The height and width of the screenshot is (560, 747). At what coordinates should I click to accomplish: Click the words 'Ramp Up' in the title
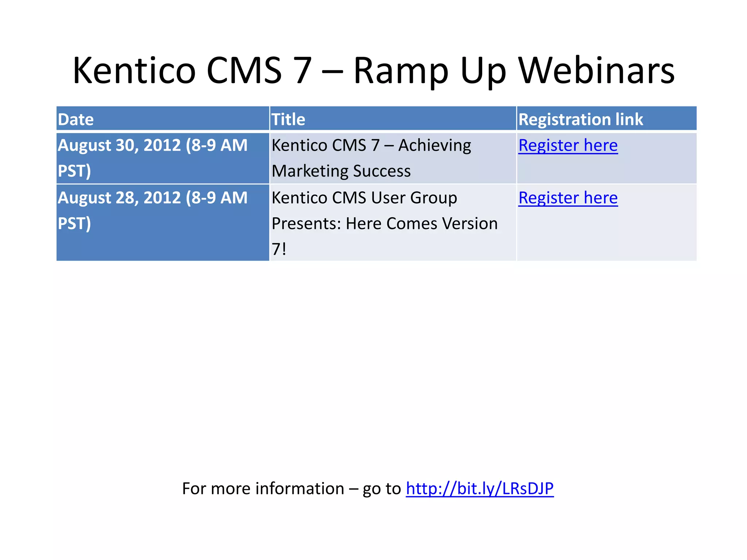coord(430,70)
